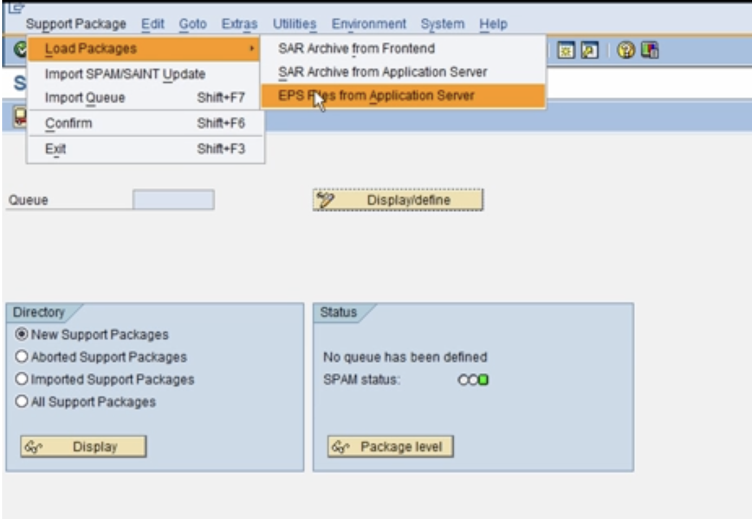Click the Directory group header
Viewport: 752px width, 519px height.
[x=38, y=312]
